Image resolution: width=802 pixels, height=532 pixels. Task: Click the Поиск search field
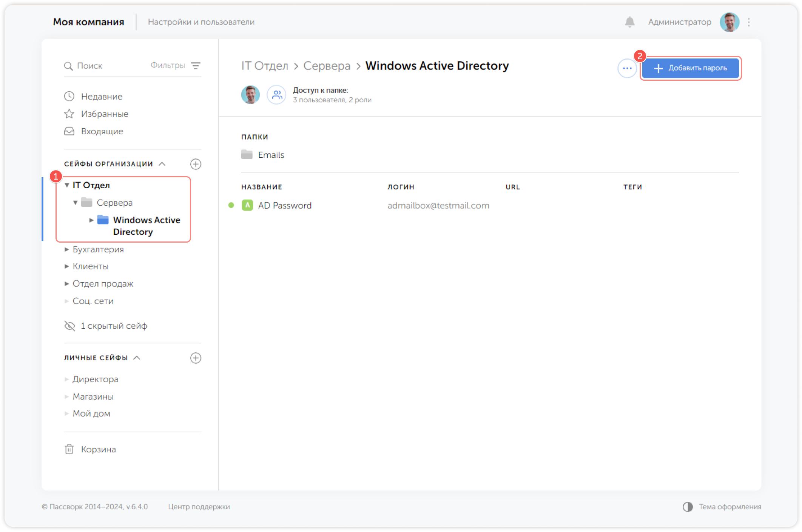(x=102, y=66)
